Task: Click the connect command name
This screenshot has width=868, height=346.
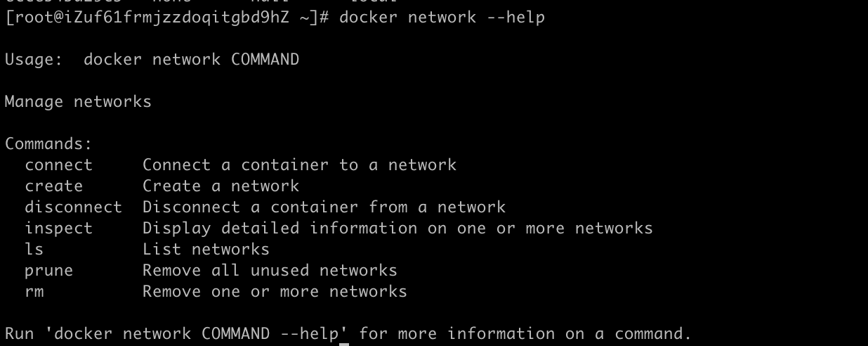Action: click(x=58, y=165)
